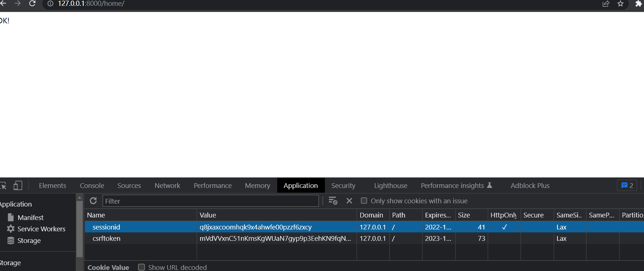Viewport: 644px width, 271px height.
Task: Sort by the Secure column header
Action: click(x=537, y=215)
